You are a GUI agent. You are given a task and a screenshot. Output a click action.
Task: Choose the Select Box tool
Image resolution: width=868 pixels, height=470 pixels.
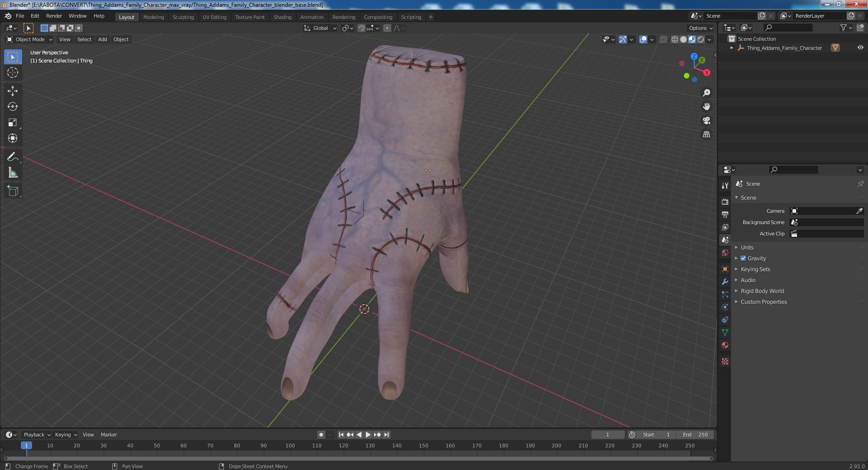coord(13,57)
